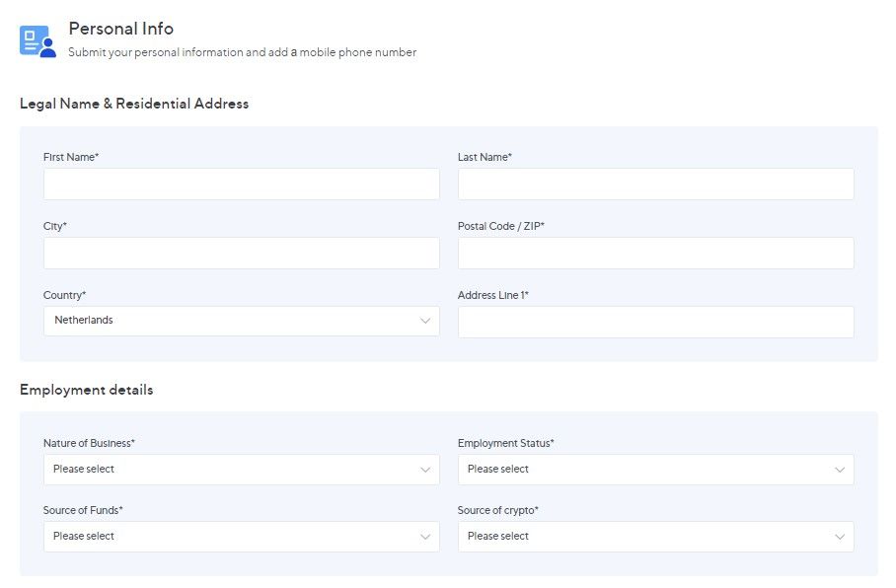Click the Employment Status chevron arrow

pos(840,470)
